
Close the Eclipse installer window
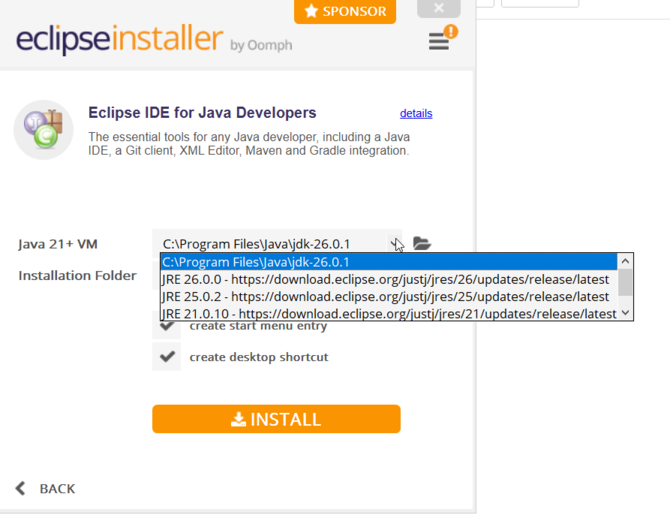pyautogui.click(x=438, y=8)
